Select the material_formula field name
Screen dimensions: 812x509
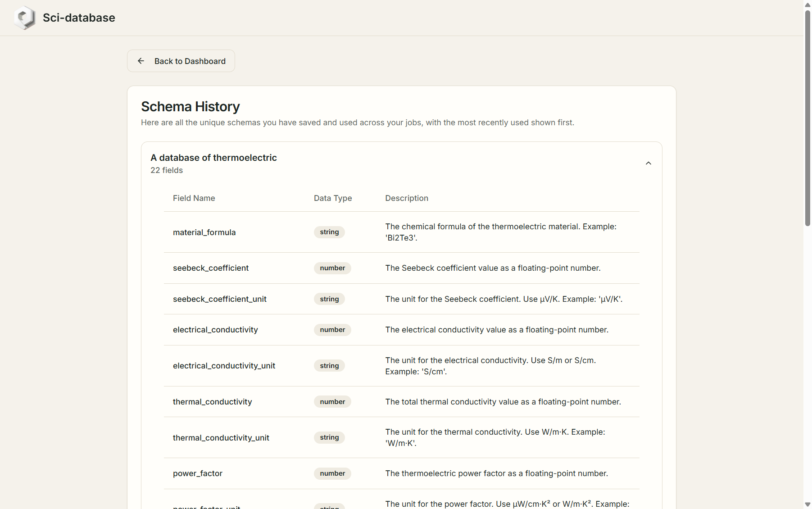coord(204,232)
